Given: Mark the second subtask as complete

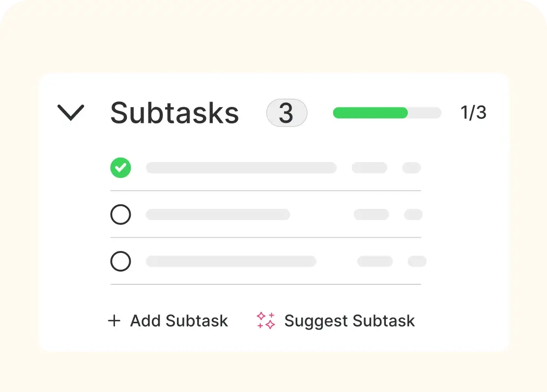Looking at the screenshot, I should (120, 215).
